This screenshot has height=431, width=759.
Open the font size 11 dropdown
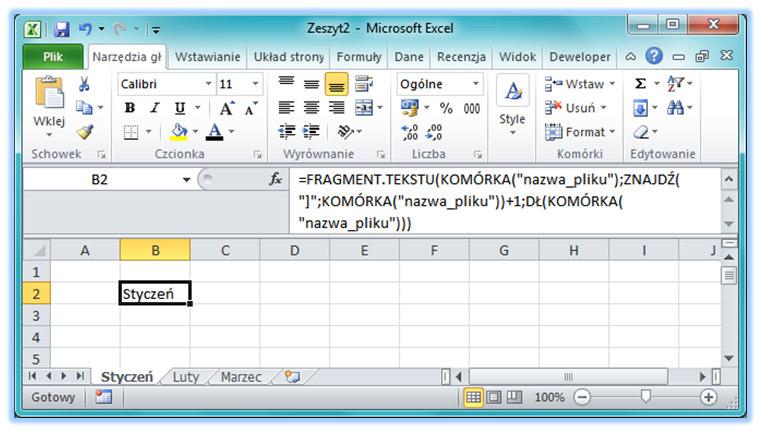[x=255, y=84]
